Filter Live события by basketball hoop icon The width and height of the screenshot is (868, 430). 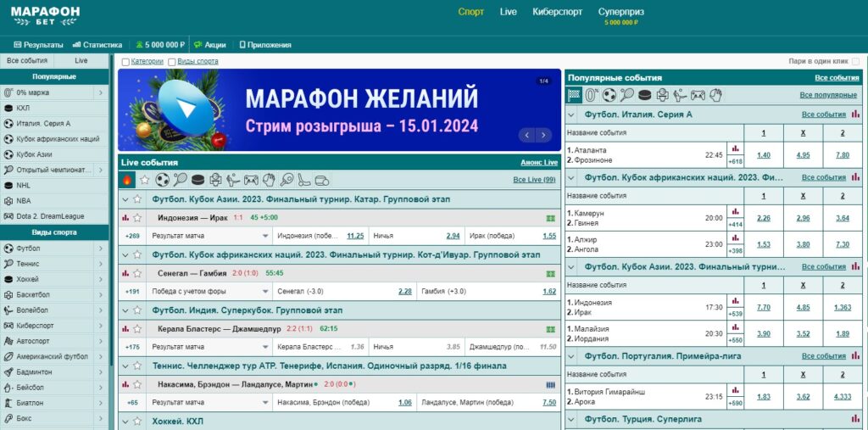pyautogui.click(x=215, y=180)
